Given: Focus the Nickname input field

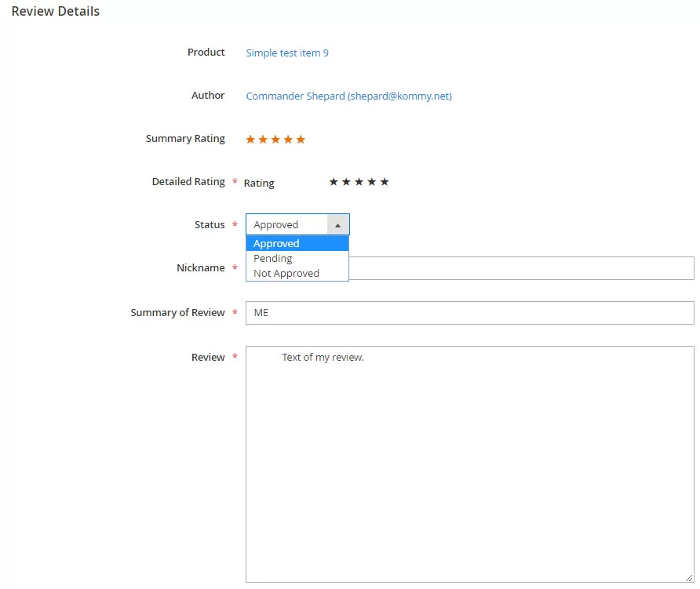Looking at the screenshot, I should (469, 268).
